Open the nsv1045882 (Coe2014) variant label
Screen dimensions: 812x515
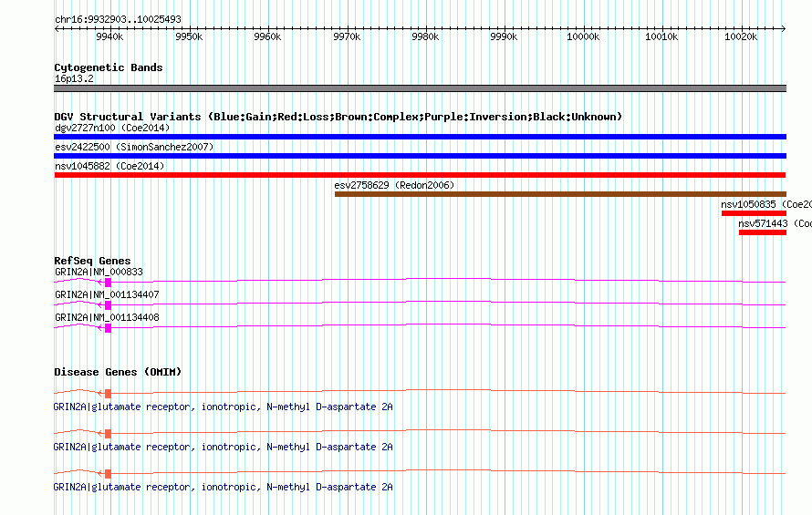[109, 166]
